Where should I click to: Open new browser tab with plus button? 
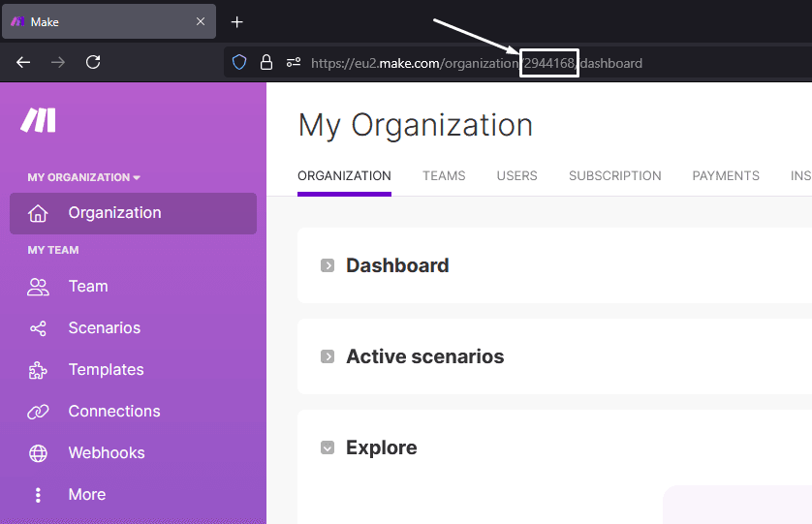[x=237, y=21]
